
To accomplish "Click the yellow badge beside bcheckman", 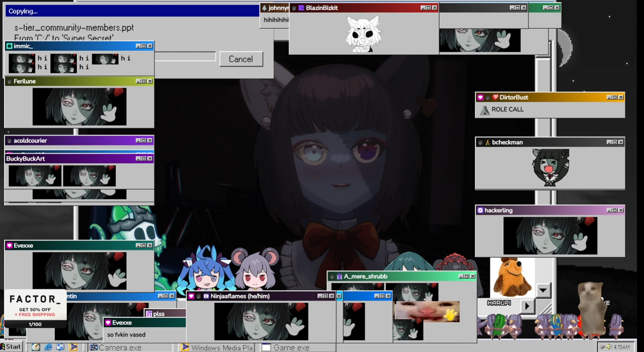I will point(487,142).
